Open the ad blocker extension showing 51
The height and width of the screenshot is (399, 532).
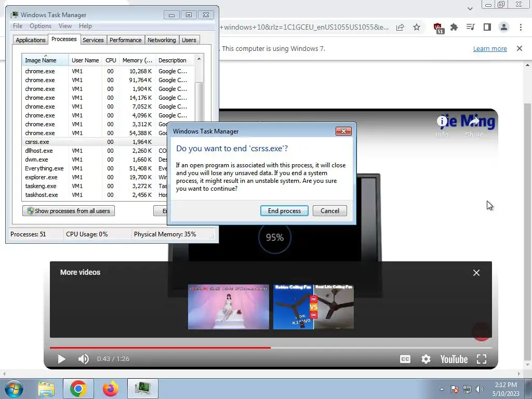click(x=438, y=28)
